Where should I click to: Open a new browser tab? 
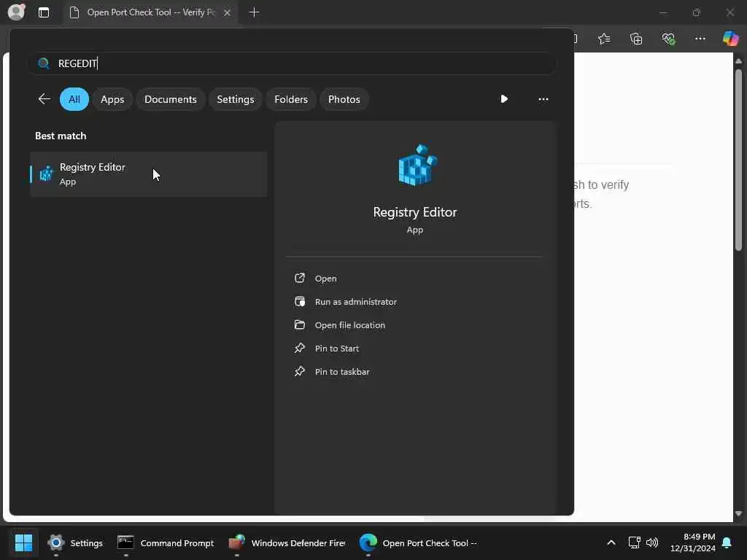[x=255, y=12]
